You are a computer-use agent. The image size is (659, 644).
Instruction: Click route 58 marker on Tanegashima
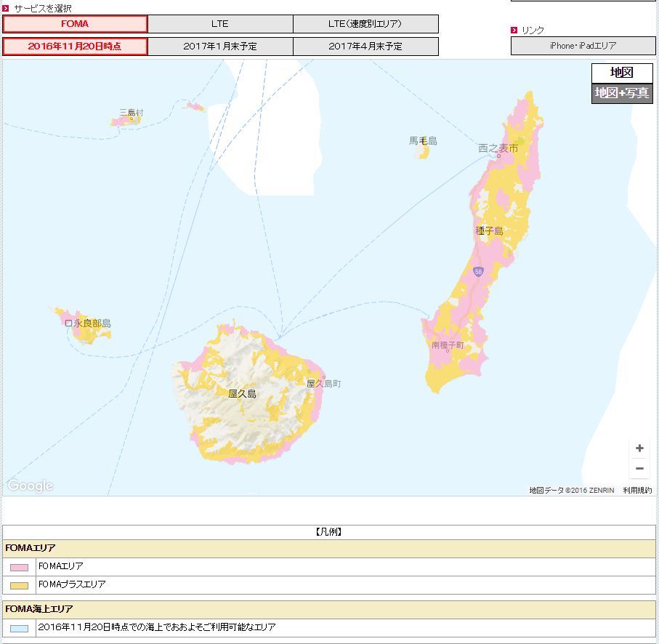pyautogui.click(x=477, y=271)
